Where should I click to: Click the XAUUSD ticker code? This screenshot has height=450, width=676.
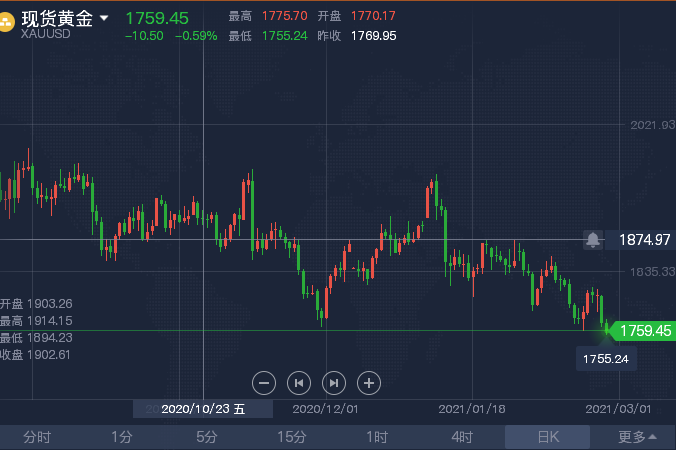[46, 34]
